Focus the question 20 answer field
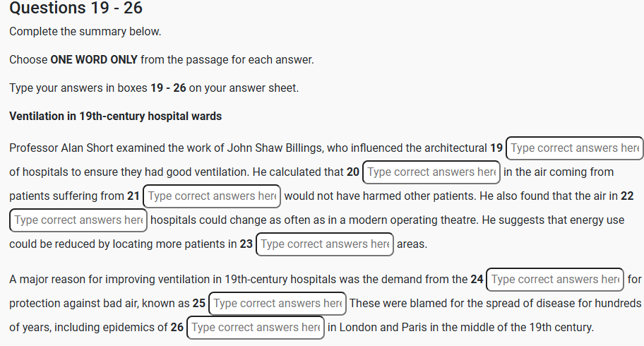The height and width of the screenshot is (346, 644). pos(431,172)
